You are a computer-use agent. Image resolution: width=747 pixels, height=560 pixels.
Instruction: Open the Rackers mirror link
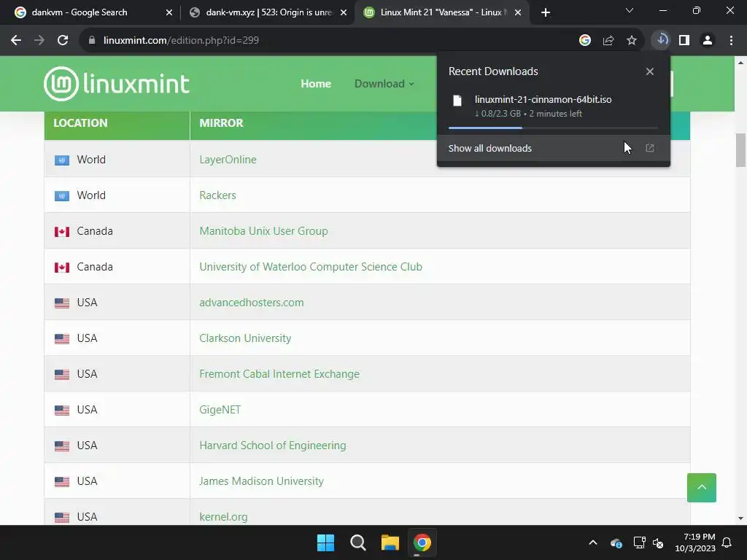(x=217, y=195)
